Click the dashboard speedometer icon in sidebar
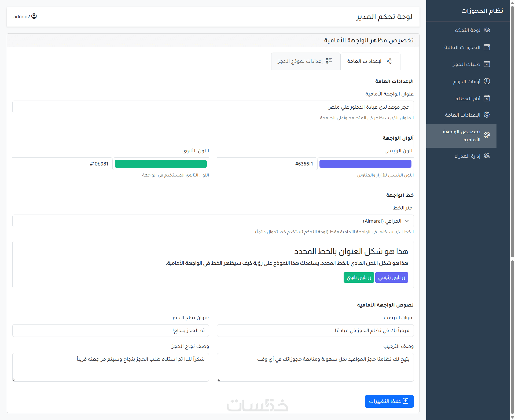 pyautogui.click(x=487, y=30)
